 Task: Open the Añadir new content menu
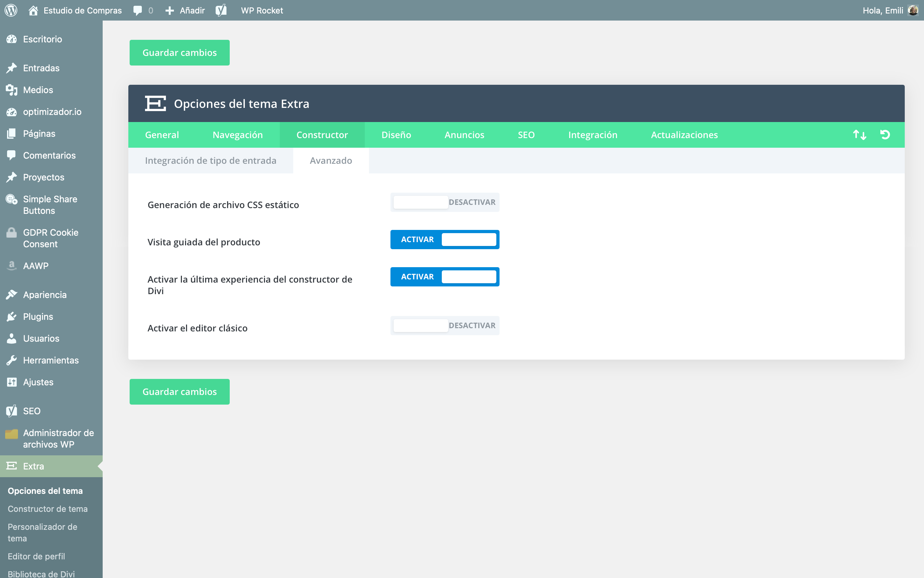(x=185, y=10)
